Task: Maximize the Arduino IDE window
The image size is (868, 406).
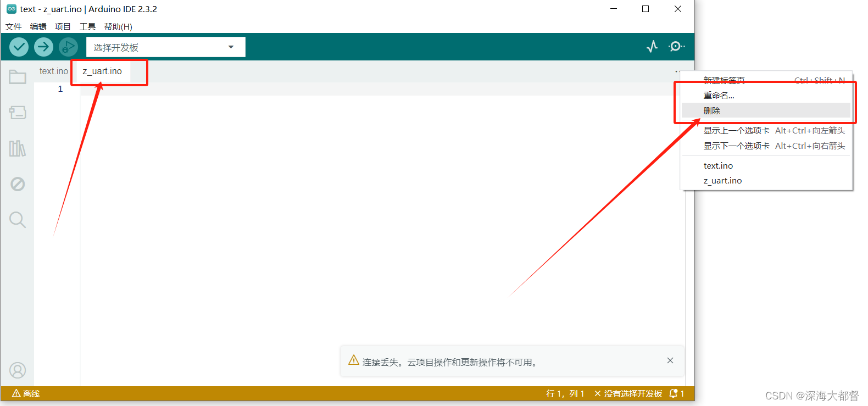Action: (x=646, y=9)
